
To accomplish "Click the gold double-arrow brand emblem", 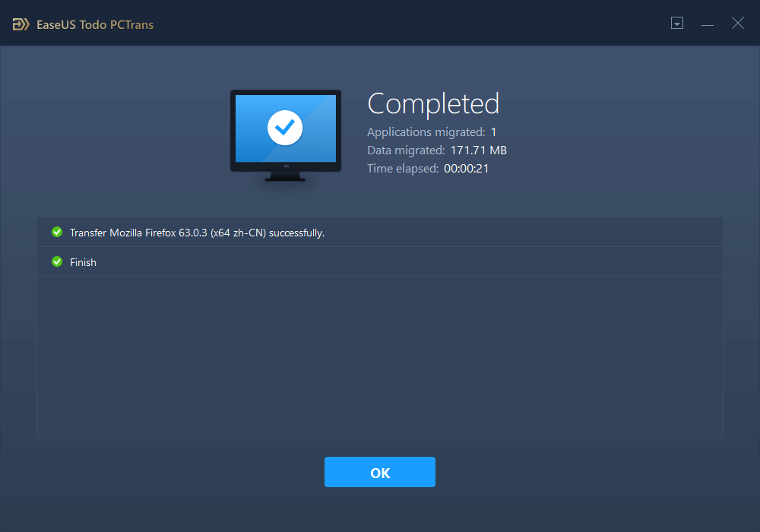I will (x=20, y=24).
